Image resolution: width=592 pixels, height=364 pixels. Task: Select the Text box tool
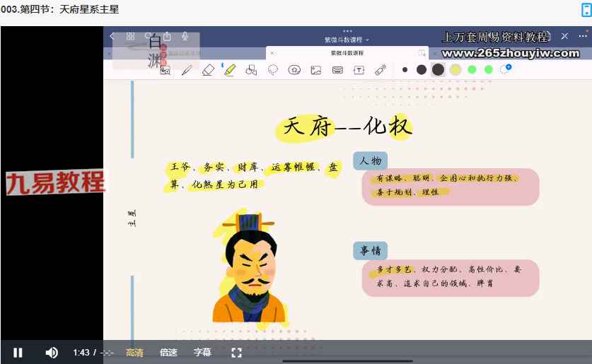[359, 70]
